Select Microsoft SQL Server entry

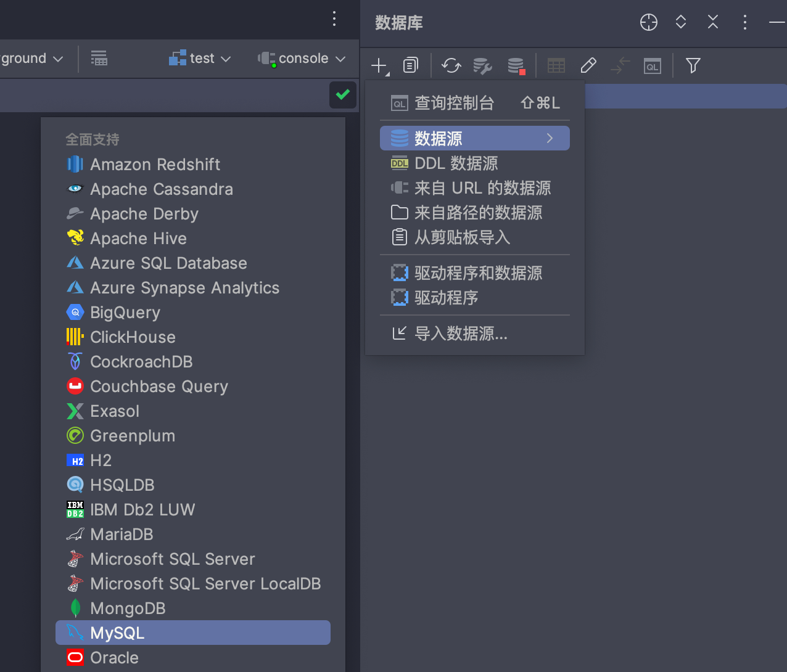click(193, 559)
